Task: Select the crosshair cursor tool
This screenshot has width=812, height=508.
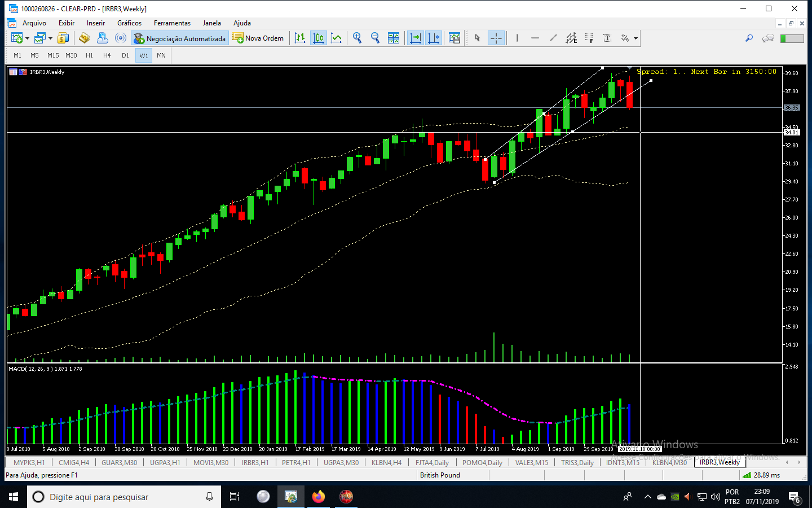Action: tap(496, 38)
